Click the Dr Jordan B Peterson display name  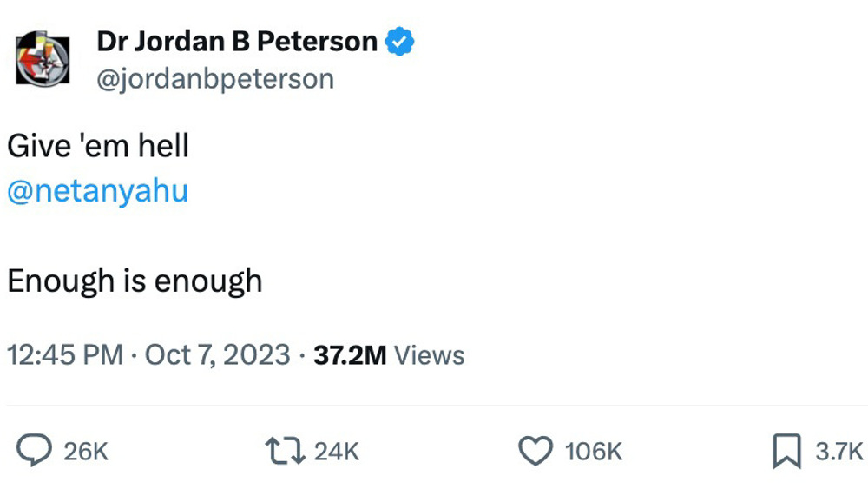pyautogui.click(x=237, y=41)
